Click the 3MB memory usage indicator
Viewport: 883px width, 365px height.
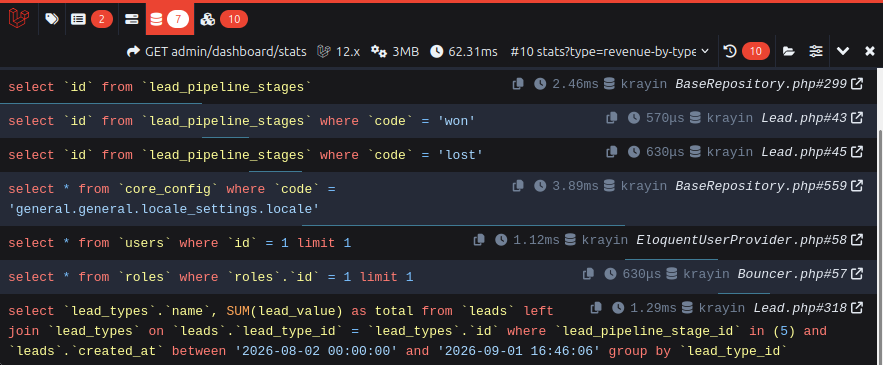click(395, 51)
